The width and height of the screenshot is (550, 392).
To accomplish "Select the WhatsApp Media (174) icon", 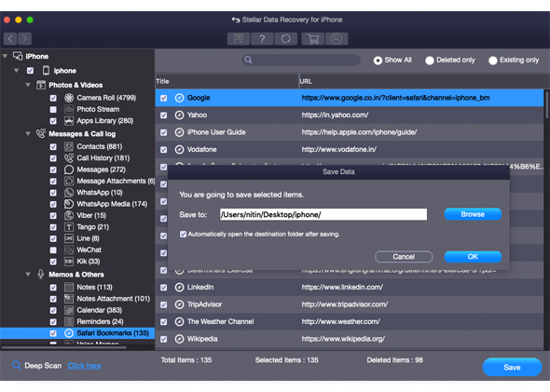I will 69,204.
